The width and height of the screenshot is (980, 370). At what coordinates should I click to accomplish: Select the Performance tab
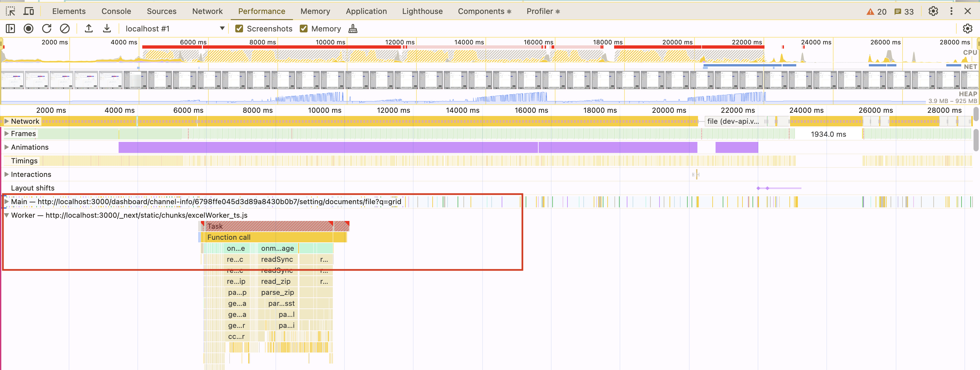(x=261, y=11)
